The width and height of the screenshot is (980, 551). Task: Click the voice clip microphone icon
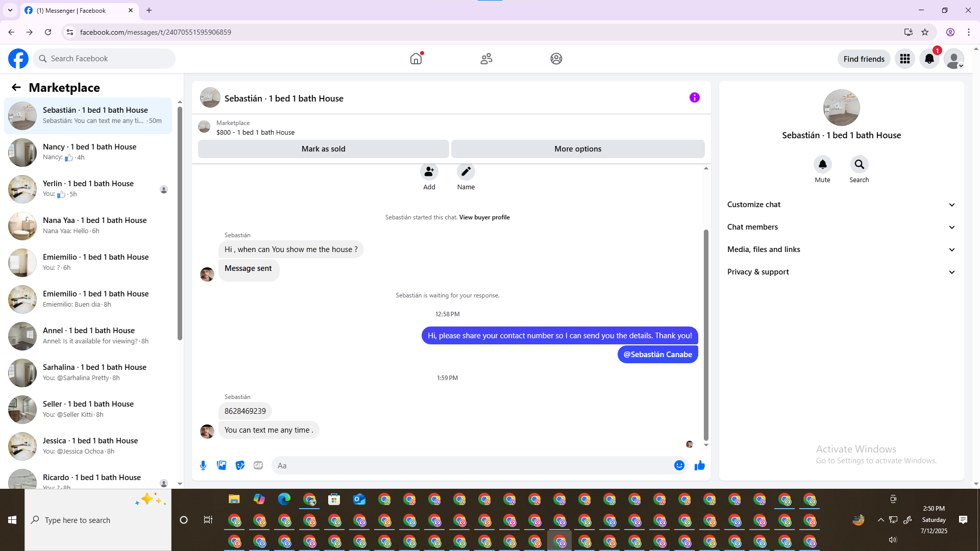point(203,465)
